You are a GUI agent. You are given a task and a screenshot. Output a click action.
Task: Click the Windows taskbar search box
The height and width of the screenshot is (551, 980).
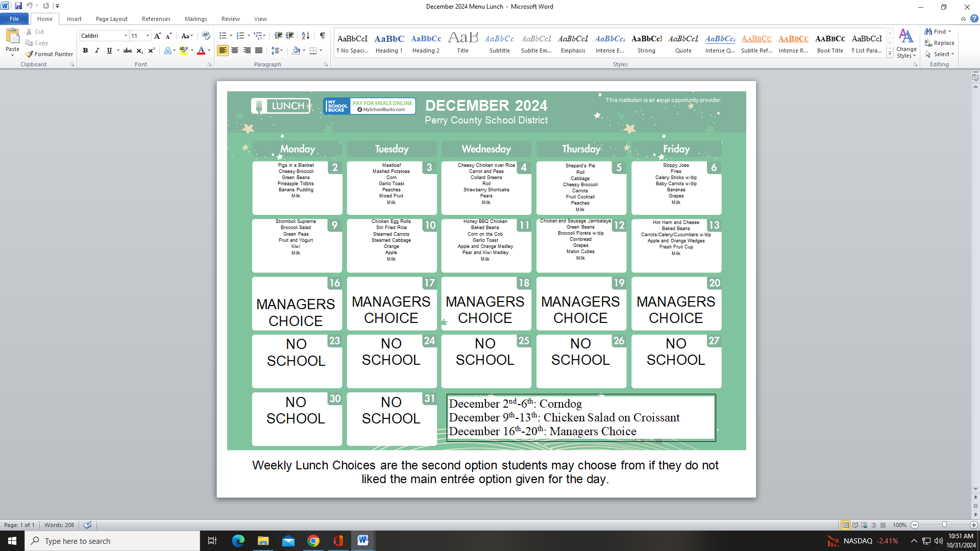click(x=112, y=541)
